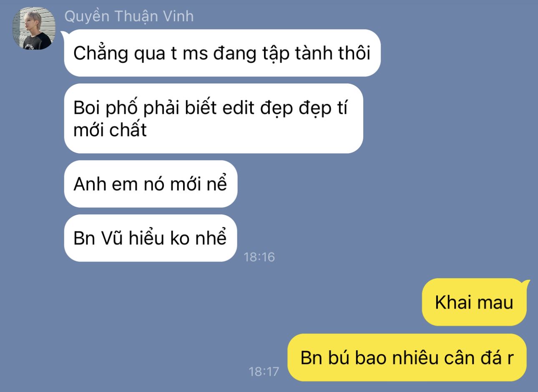Click the word "Chẳng" starting the first message

(101, 54)
